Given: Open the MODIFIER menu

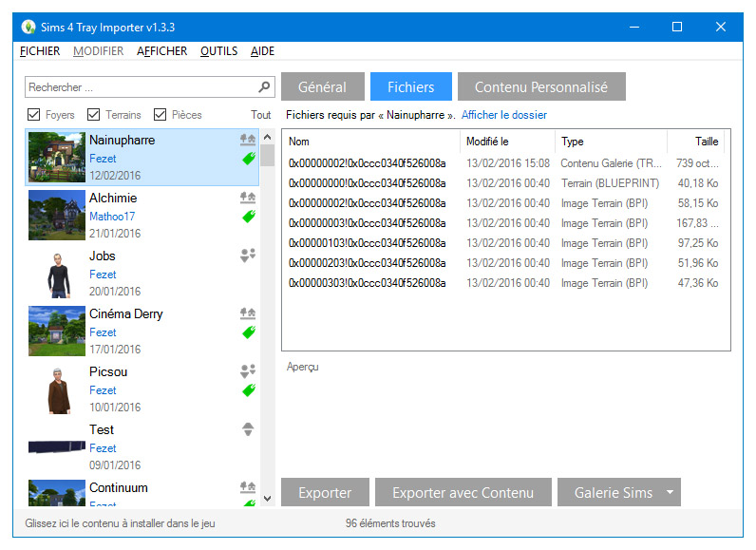Looking at the screenshot, I should pos(99,51).
